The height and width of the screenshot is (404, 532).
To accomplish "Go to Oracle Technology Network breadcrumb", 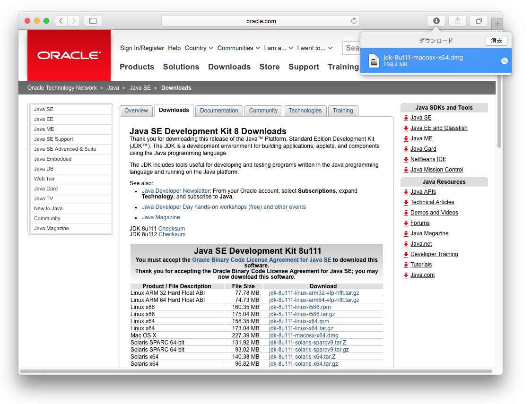I will pyautogui.click(x=62, y=88).
